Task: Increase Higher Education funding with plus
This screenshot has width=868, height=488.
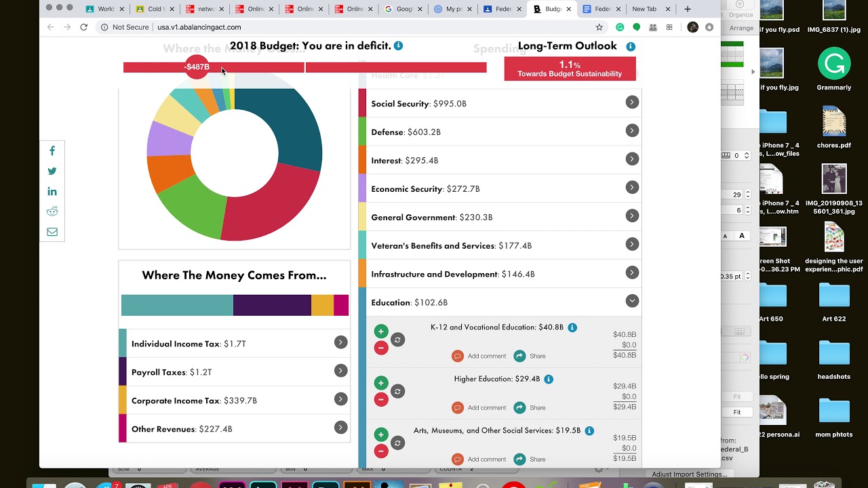Action: (x=381, y=383)
